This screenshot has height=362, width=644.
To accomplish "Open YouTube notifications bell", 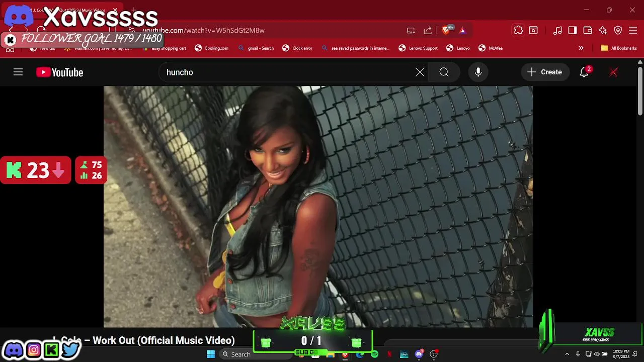I will [584, 72].
